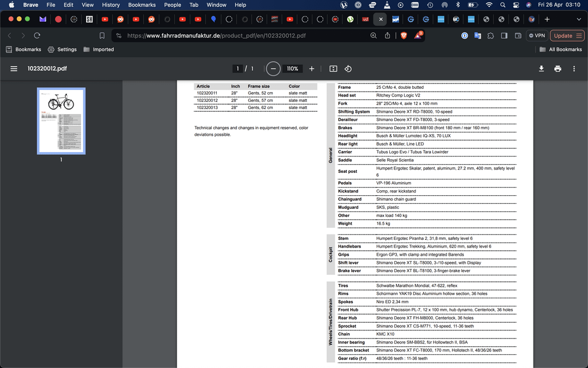Click article number 102320011
The height and width of the screenshot is (368, 588).
[207, 93]
